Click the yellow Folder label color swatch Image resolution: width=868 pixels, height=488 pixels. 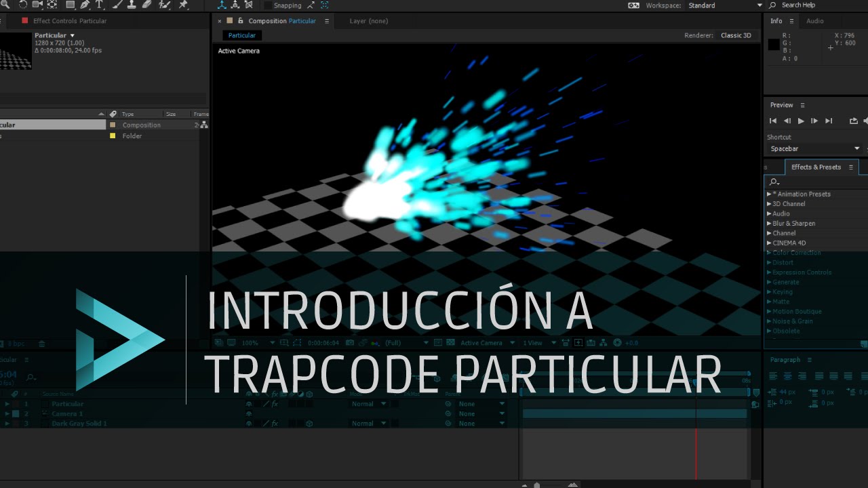(x=113, y=136)
